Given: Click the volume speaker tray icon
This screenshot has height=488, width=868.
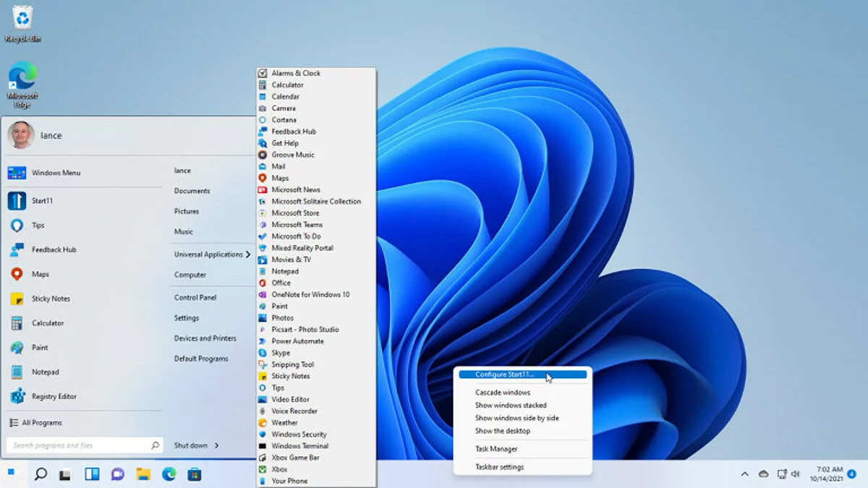Looking at the screenshot, I should (796, 474).
